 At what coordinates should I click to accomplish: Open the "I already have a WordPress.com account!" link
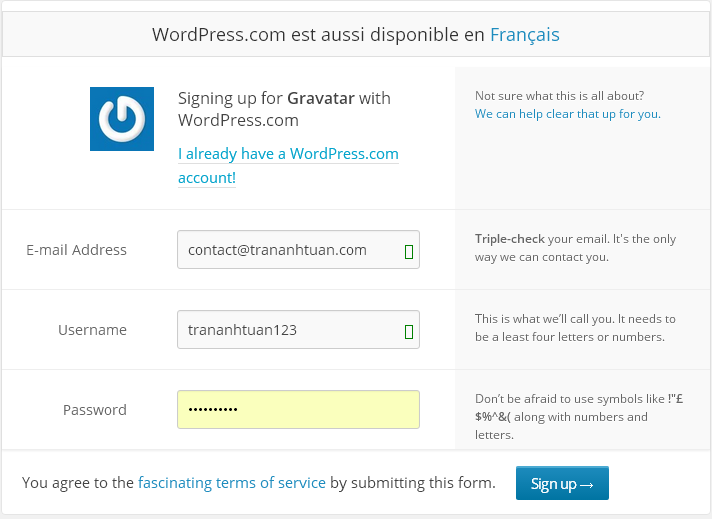pos(288,166)
